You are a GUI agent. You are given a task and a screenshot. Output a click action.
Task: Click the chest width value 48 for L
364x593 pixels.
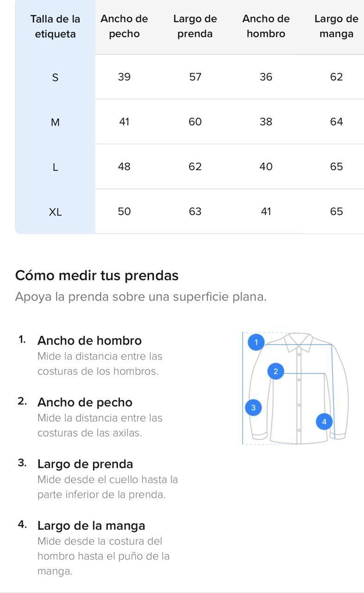(124, 166)
